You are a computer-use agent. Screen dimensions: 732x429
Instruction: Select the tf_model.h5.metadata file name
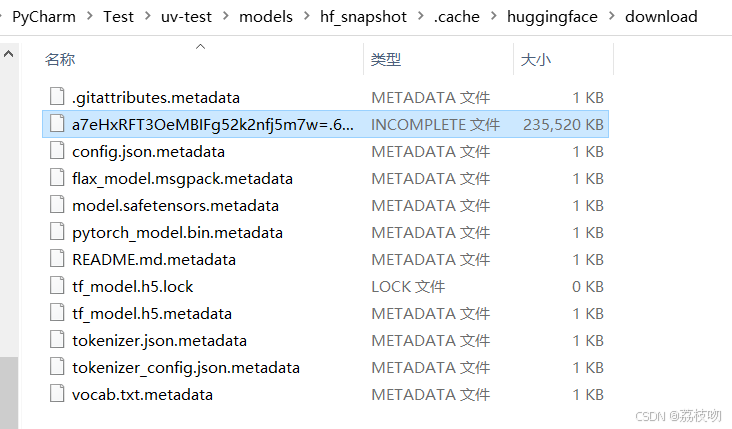pos(152,314)
